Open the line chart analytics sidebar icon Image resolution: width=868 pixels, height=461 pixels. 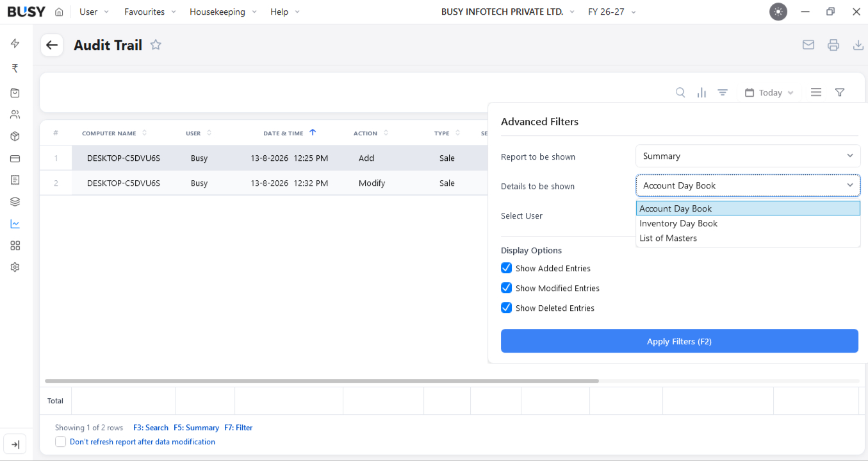[15, 224]
